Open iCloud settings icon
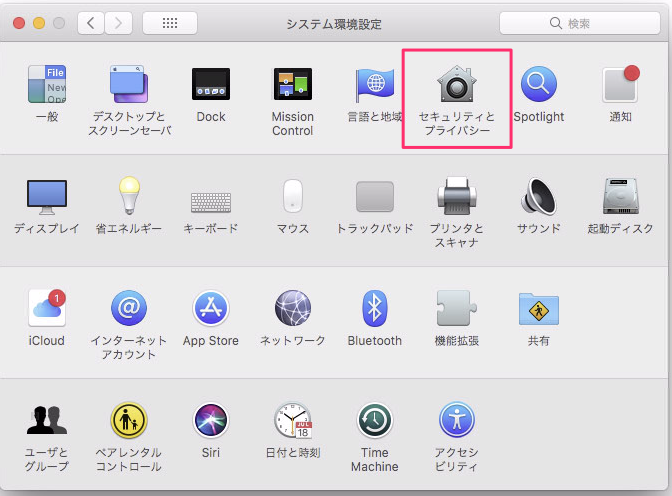Viewport: 672px width, 496px height. [46, 308]
